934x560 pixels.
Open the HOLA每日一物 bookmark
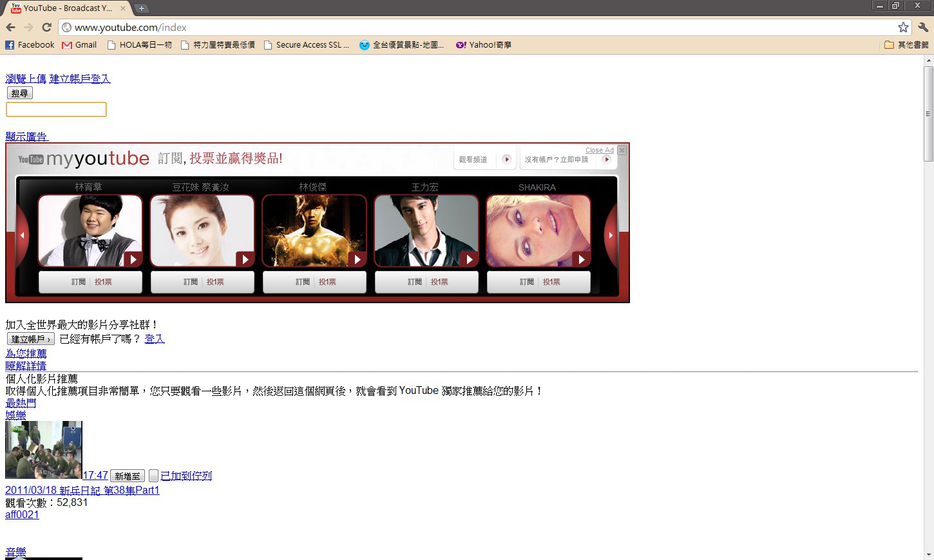pos(139,45)
